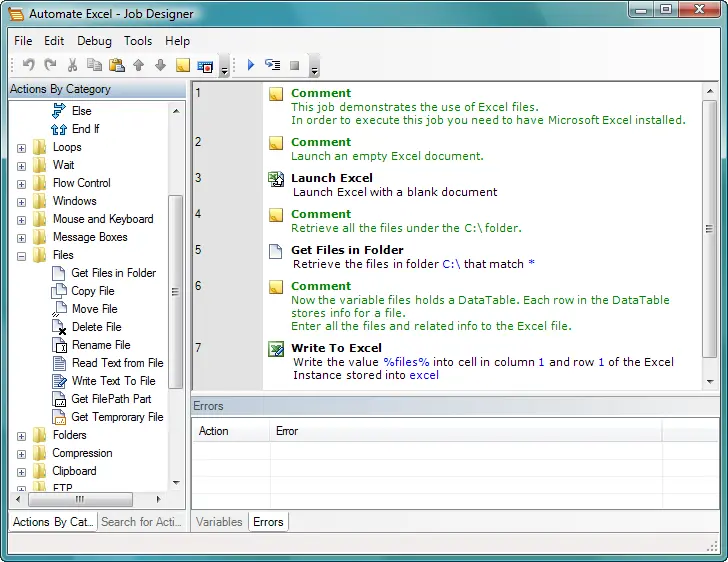This screenshot has height=562, width=728.
Task: Click Write To Excel icon in step 7
Action: (276, 349)
